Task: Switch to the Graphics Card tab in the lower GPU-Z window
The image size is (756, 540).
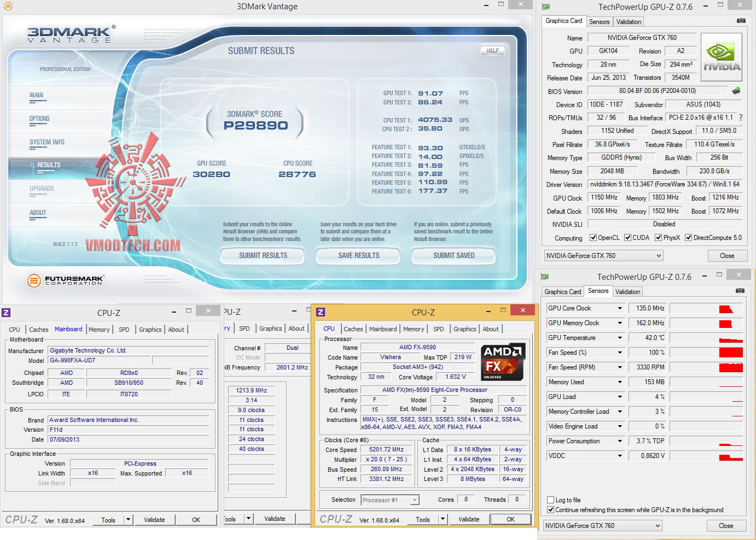Action: click(563, 292)
